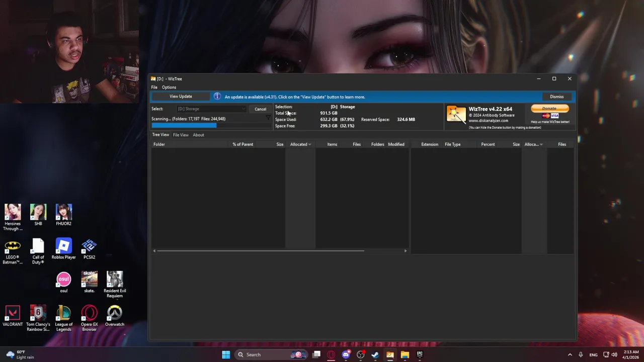Click the www.diskanalyzer.com link
Screen dimensions: 644x362
pos(488,121)
